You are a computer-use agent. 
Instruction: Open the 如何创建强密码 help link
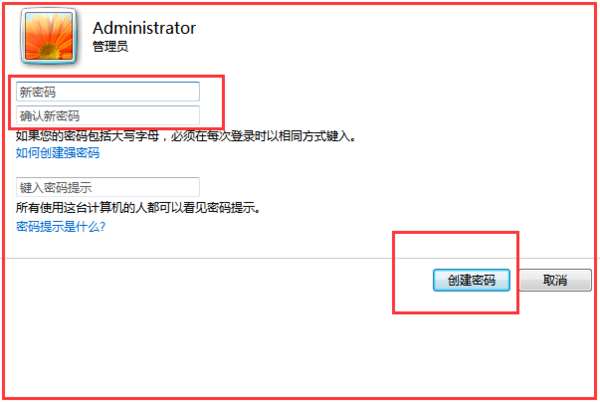point(58,153)
